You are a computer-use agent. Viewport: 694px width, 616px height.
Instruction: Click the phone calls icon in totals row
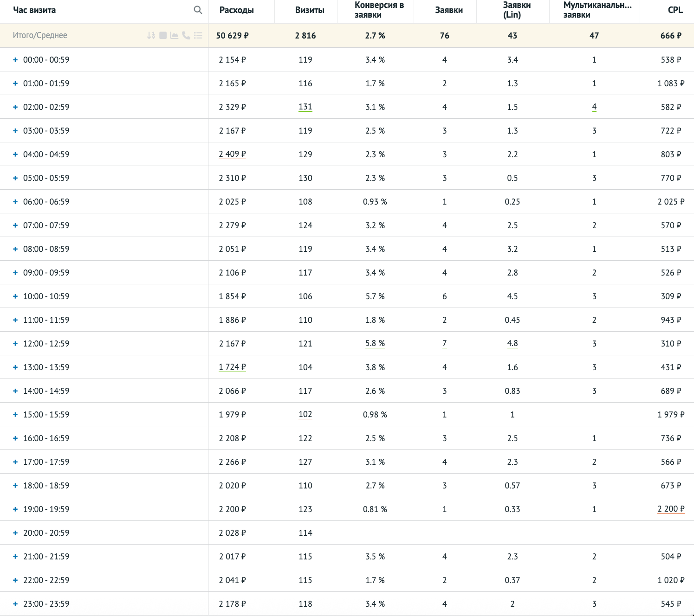click(186, 35)
